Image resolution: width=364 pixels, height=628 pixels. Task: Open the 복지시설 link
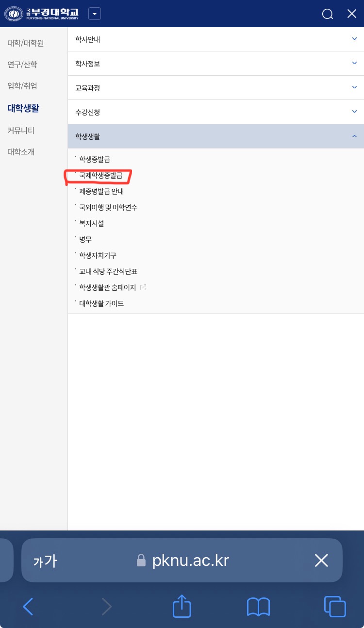coord(91,223)
